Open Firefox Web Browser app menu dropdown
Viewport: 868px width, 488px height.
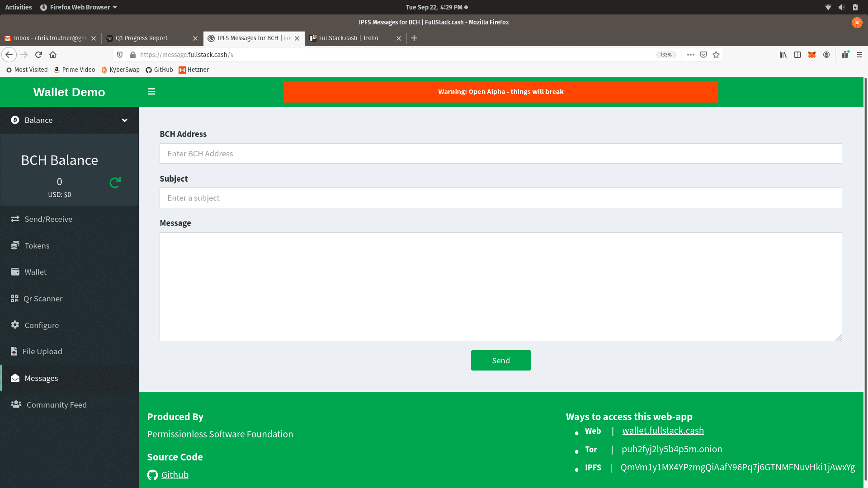point(79,7)
